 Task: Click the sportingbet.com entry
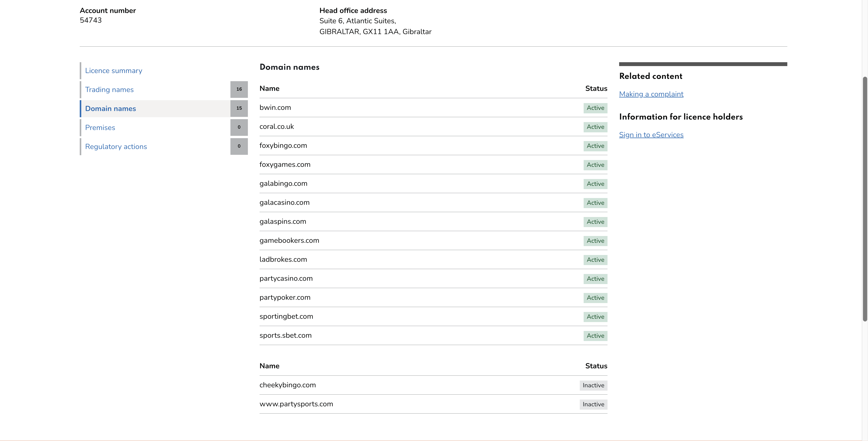pos(286,316)
